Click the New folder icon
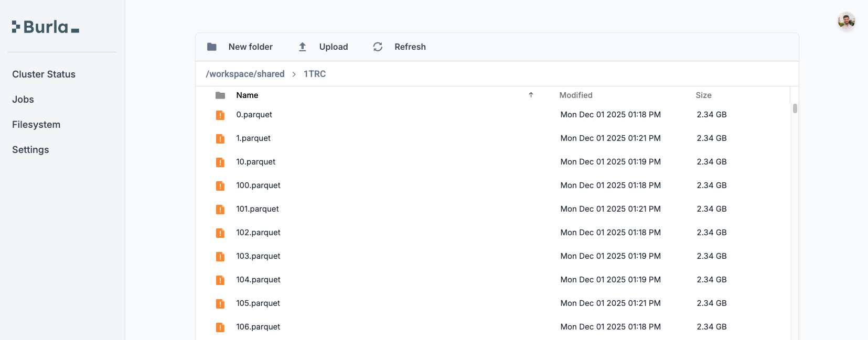The image size is (868, 340). pos(212,47)
